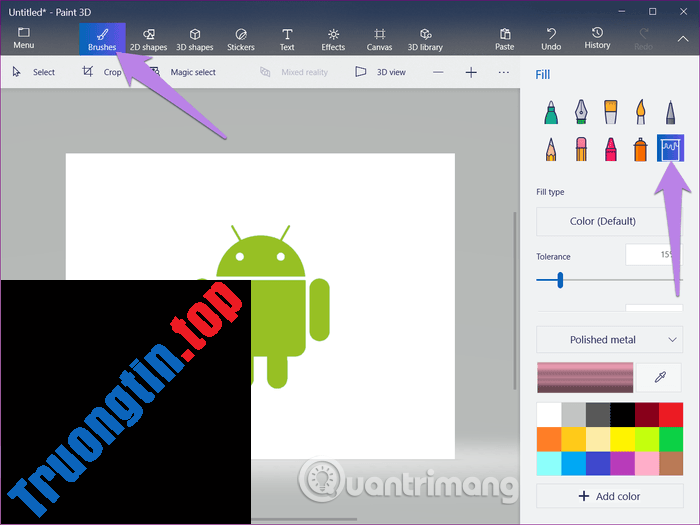Select the Calligraphy pen brush
This screenshot has height=525, width=700.
pyautogui.click(x=581, y=112)
